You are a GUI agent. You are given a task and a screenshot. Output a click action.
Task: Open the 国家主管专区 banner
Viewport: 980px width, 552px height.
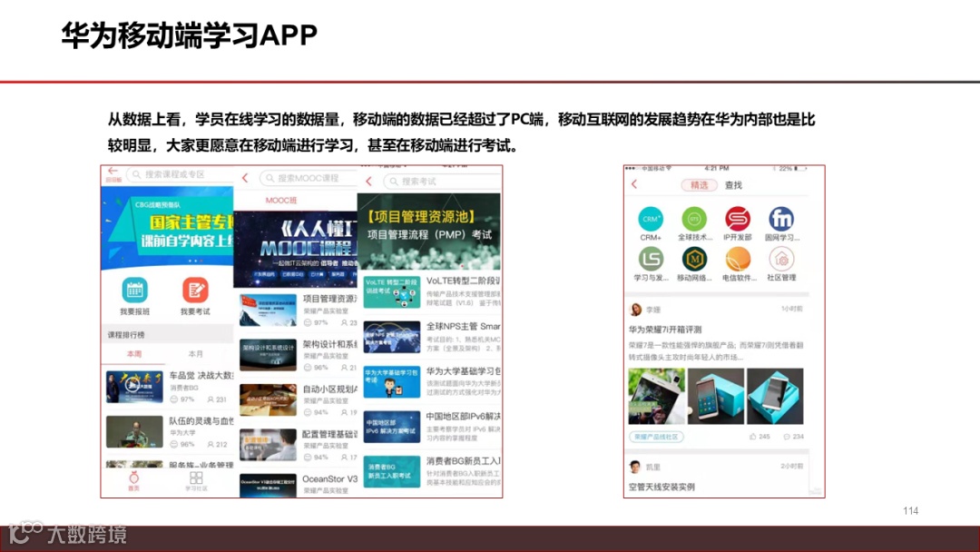point(167,228)
